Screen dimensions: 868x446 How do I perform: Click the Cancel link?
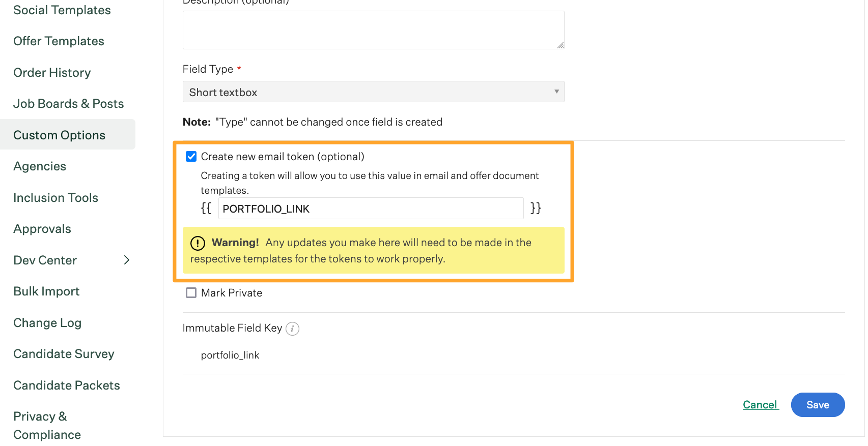pyautogui.click(x=760, y=405)
